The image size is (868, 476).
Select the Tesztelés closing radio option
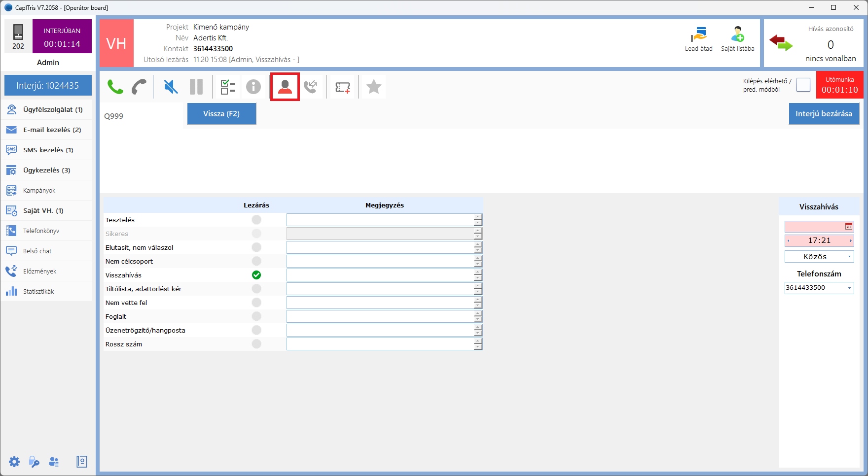[x=256, y=220]
